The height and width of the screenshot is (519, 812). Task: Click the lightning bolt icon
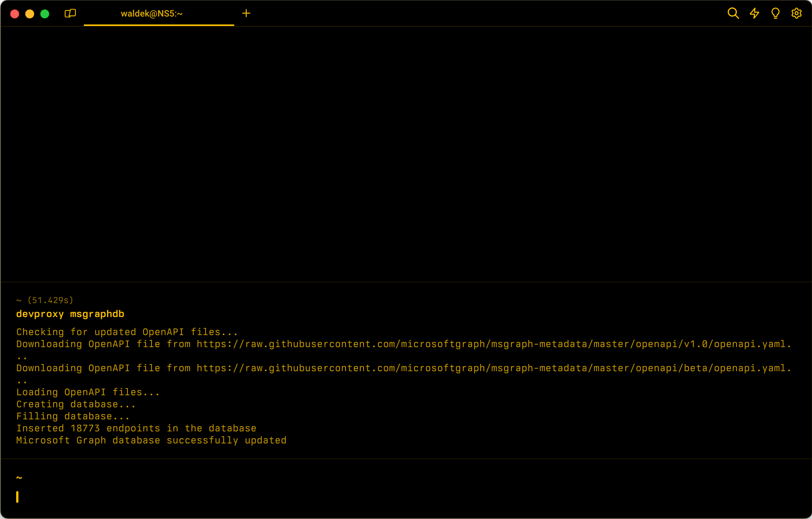click(x=754, y=14)
